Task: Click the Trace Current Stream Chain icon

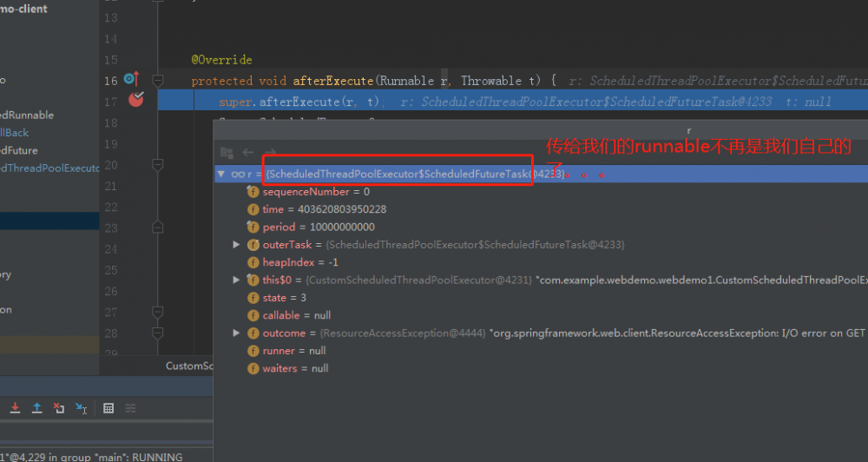Action: pyautogui.click(x=131, y=408)
